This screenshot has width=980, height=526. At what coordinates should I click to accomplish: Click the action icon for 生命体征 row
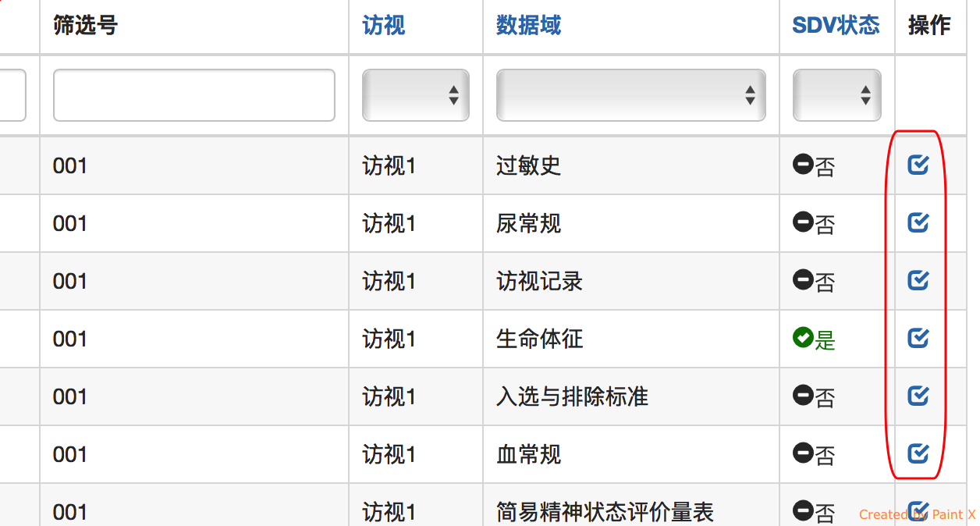918,338
